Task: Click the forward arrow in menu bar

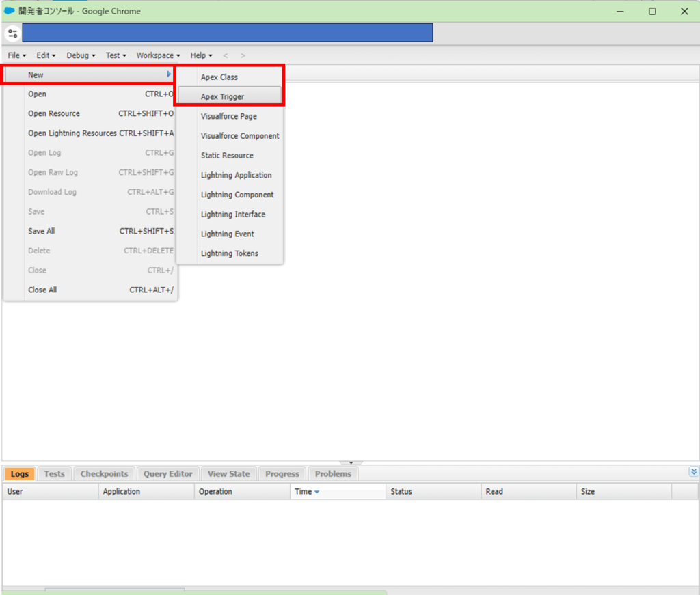Action: (243, 55)
